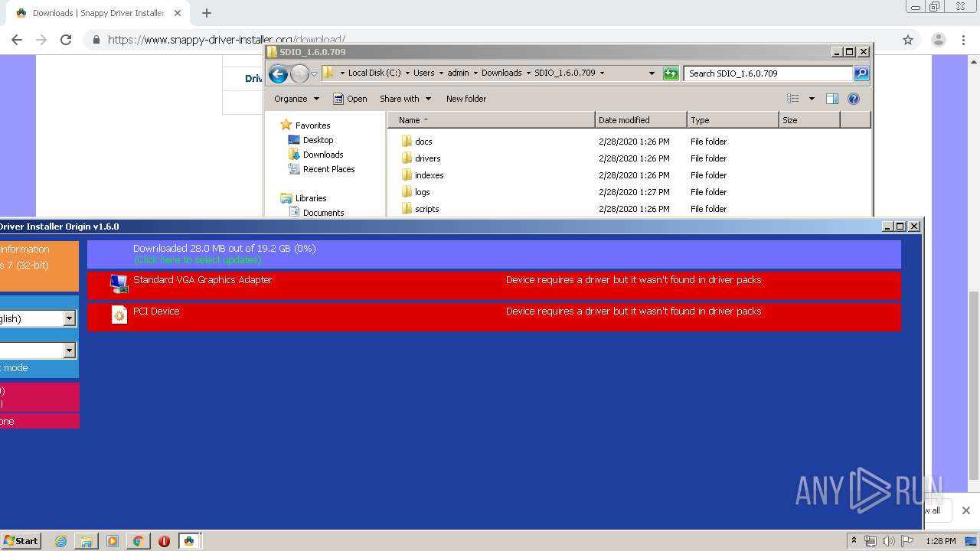The image size is (980, 551).
Task: Sort by the Type column header
Action: [x=733, y=120]
